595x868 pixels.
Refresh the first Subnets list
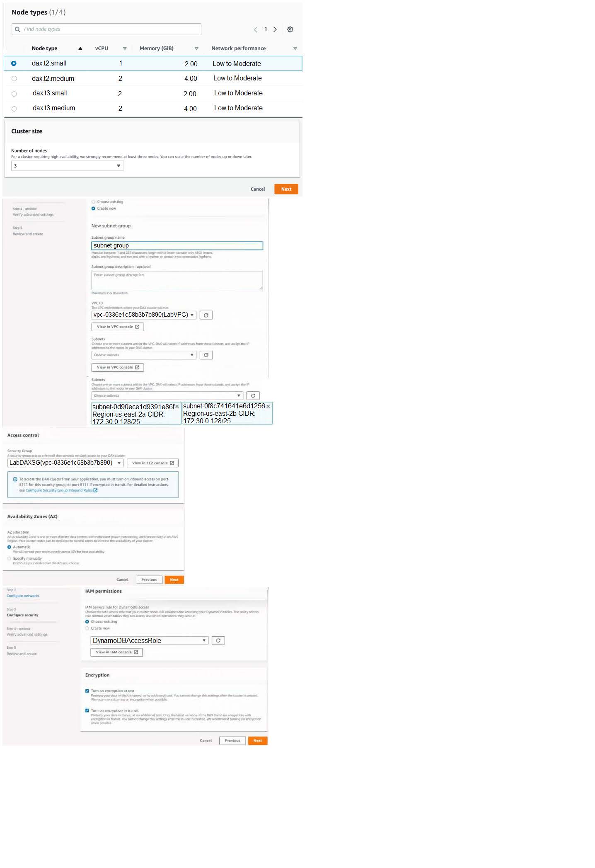coord(206,355)
